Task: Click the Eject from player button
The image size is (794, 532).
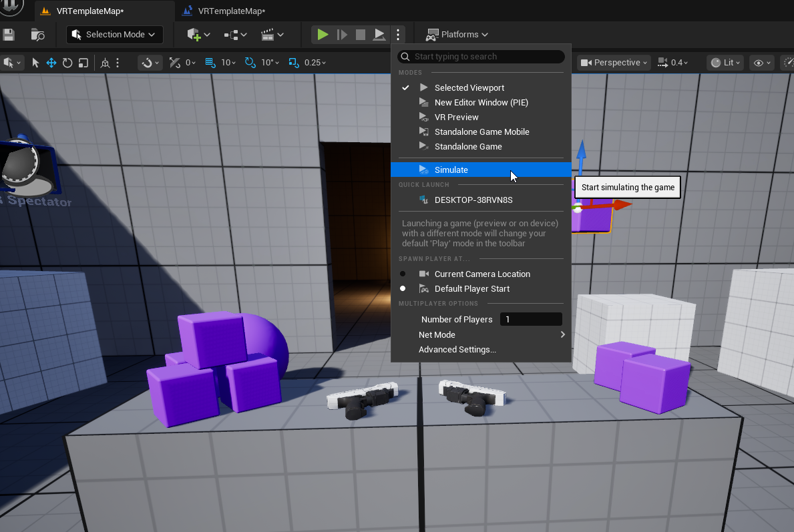Action: [x=379, y=35]
